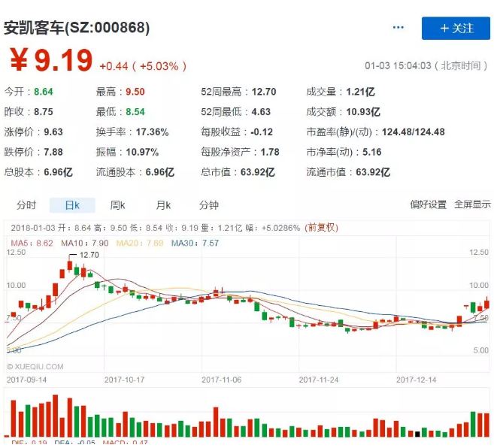Click the MA30: 7.57 indicator label
Viewport: 494px width, 448px height.
point(195,243)
